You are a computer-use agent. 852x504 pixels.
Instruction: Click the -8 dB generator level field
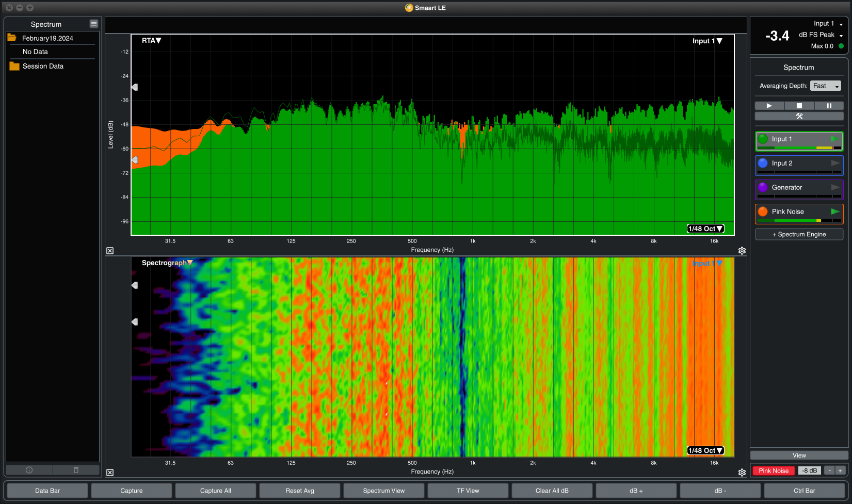(810, 470)
